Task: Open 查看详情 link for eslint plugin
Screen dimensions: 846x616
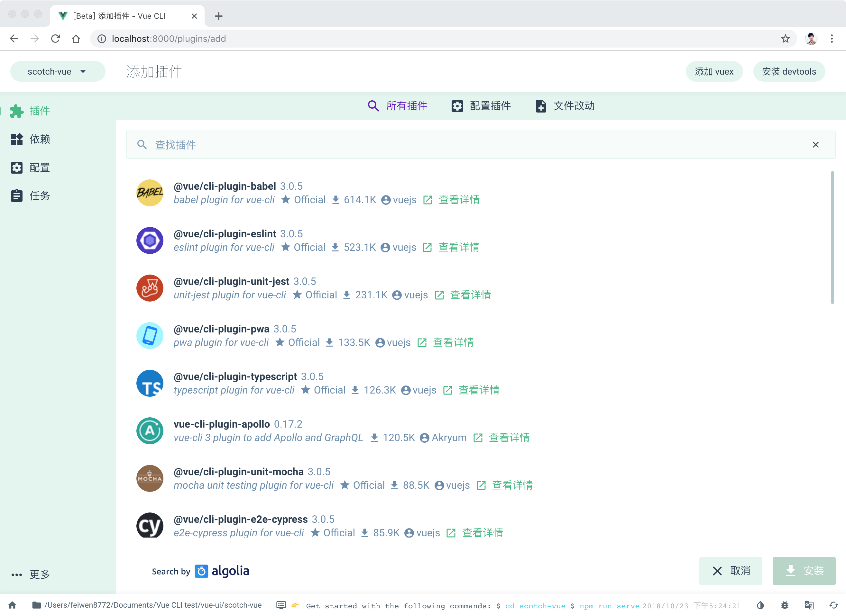Action: [x=451, y=247]
